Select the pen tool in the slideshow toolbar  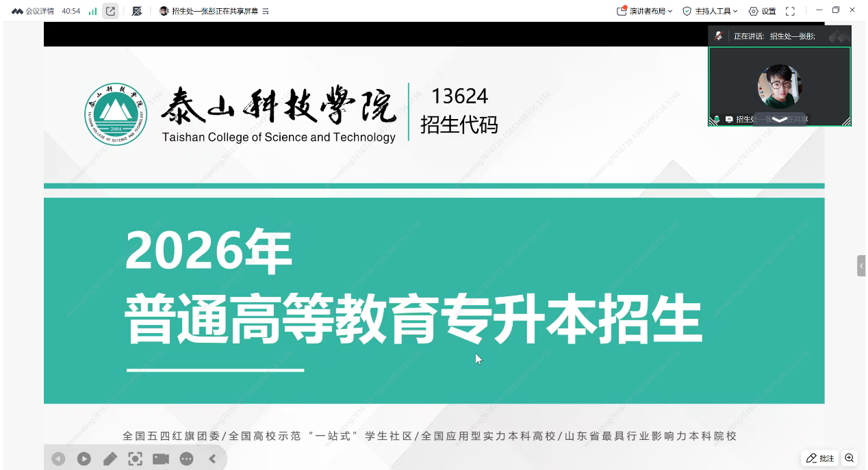coord(110,459)
